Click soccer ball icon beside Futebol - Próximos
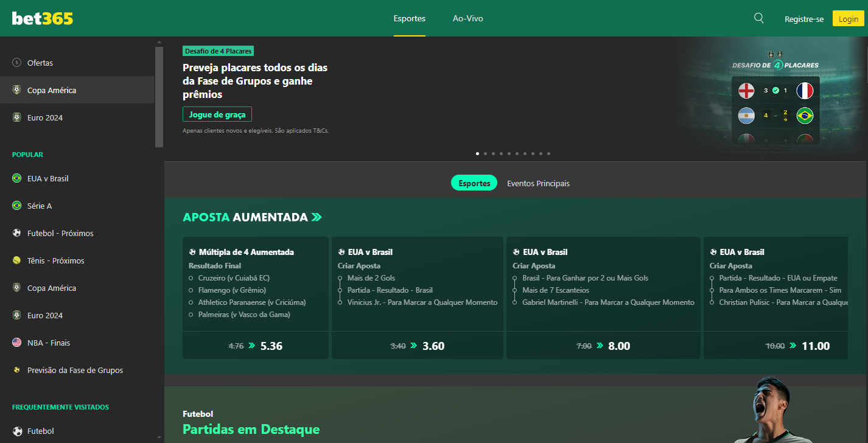 pos(16,233)
